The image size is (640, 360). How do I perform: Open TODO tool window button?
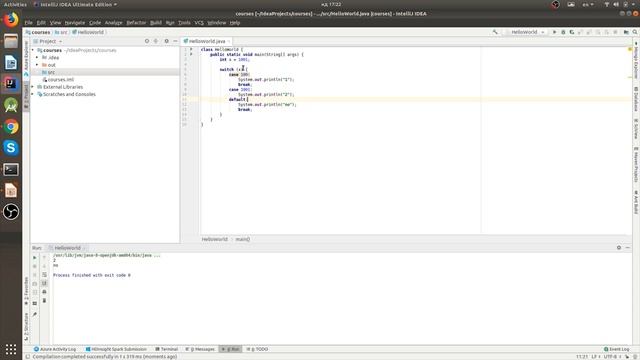point(257,349)
